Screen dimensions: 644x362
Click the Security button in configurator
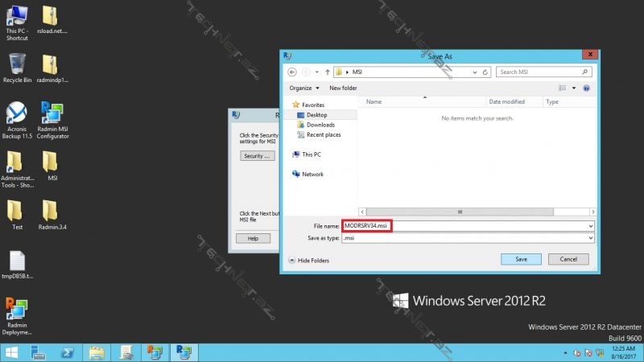[x=258, y=155]
